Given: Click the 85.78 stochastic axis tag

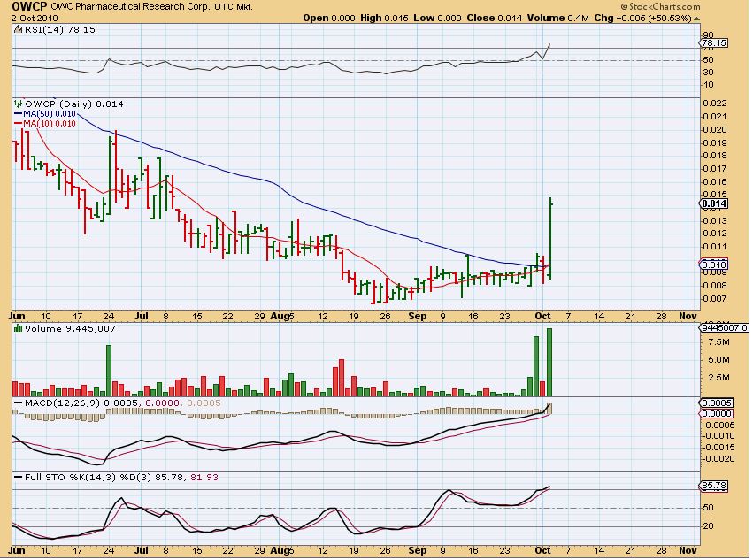Looking at the screenshot, I should (714, 486).
